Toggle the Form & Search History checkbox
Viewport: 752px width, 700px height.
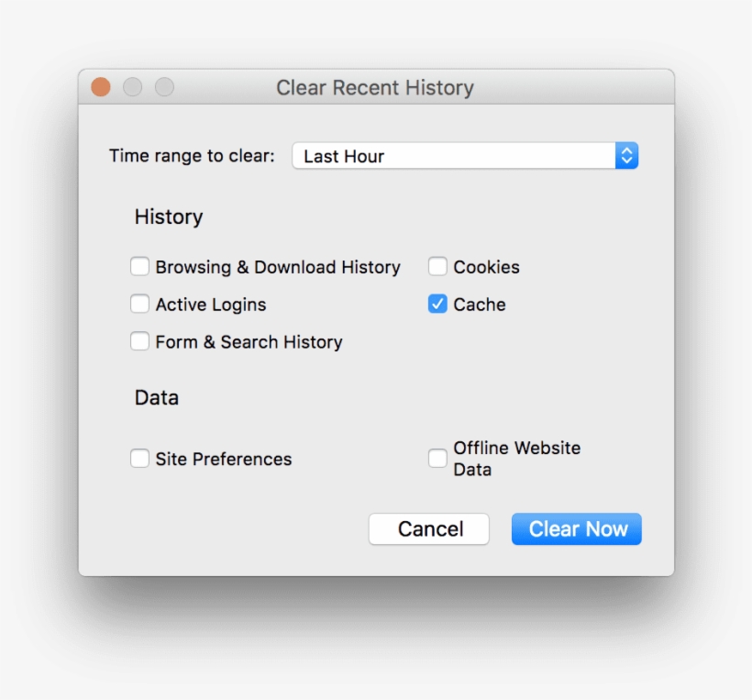point(139,342)
